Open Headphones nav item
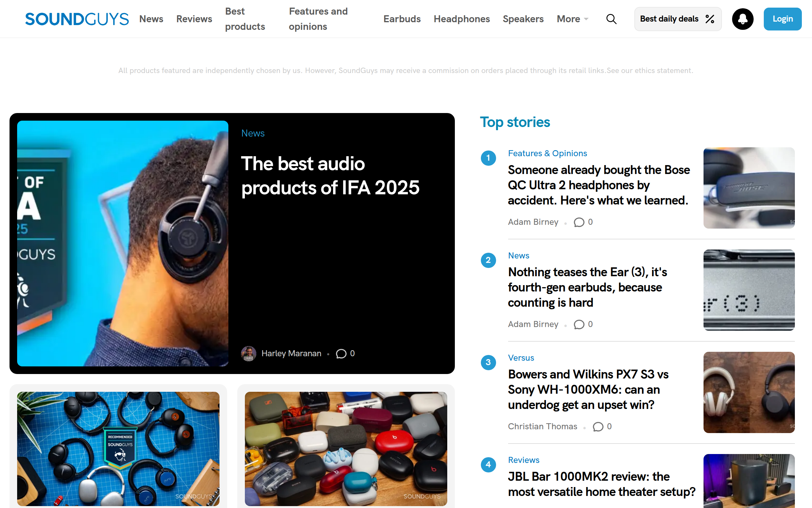This screenshot has height=508, width=812. pyautogui.click(x=462, y=19)
